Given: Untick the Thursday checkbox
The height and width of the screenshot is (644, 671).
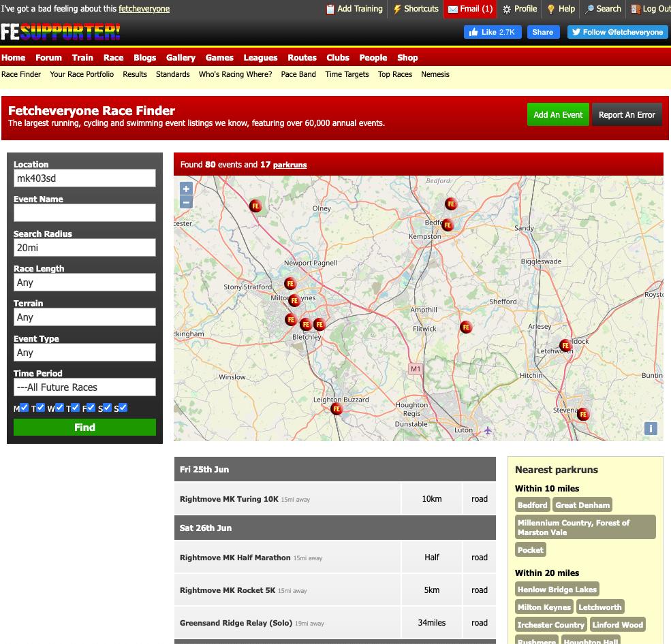Looking at the screenshot, I should pos(75,408).
